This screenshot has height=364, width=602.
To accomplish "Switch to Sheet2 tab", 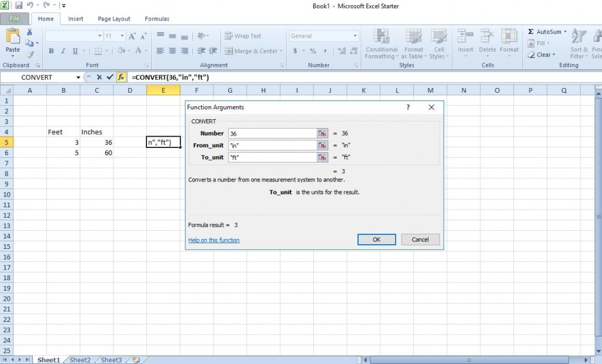I will pyautogui.click(x=80, y=360).
